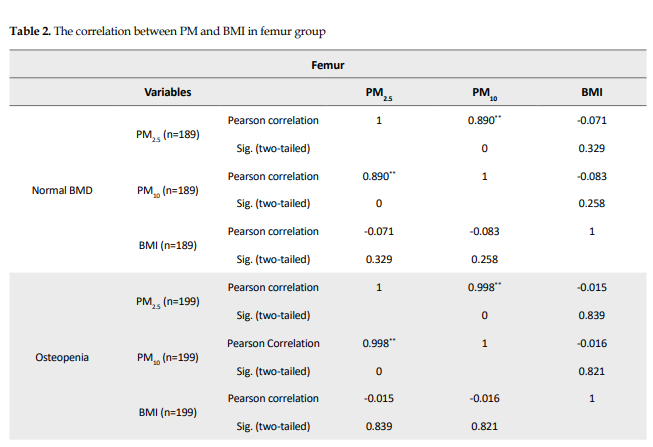Click the 0.839 value in BMI column
Viewport: 653px width, 447px height.
pos(591,315)
